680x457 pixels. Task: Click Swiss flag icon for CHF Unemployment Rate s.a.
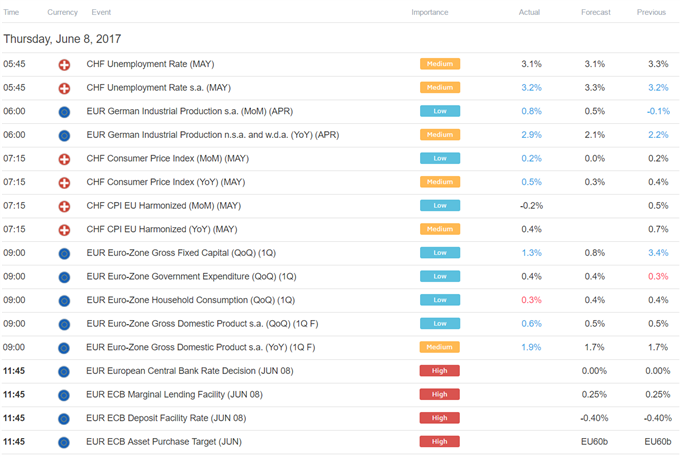(x=65, y=87)
